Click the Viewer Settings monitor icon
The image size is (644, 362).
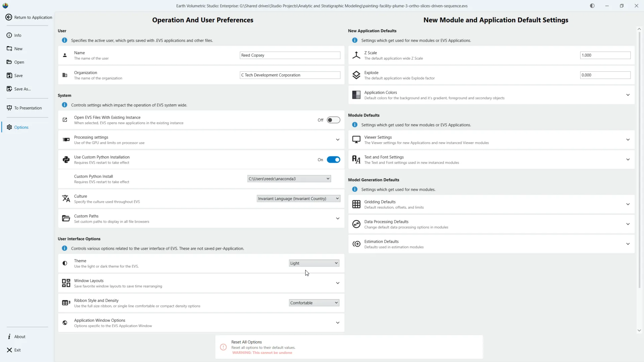pyautogui.click(x=356, y=139)
